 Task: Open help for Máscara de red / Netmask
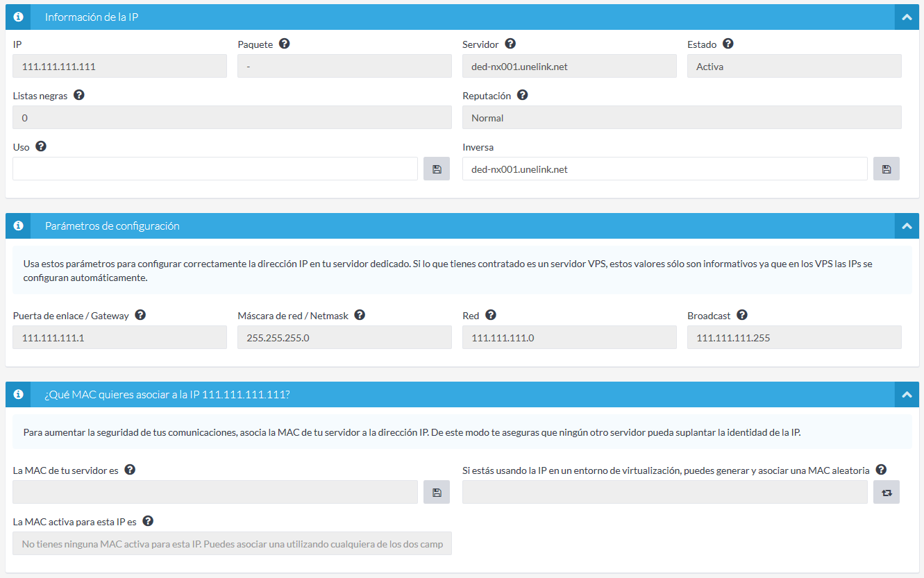360,315
